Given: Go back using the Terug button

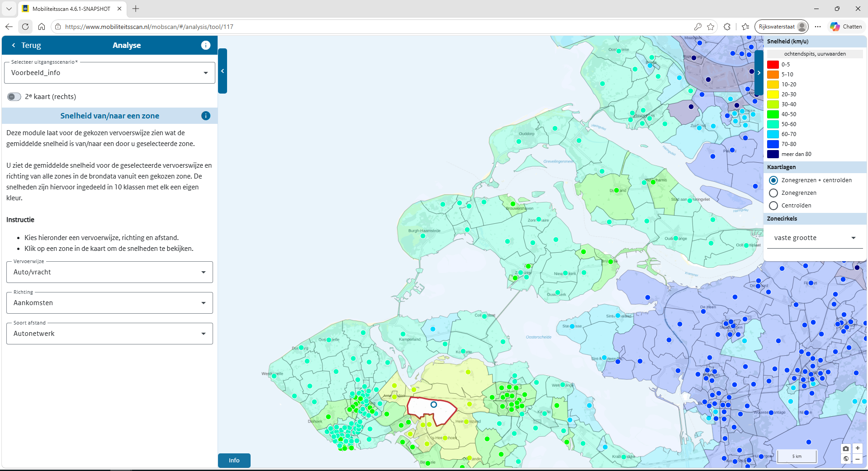Looking at the screenshot, I should point(26,45).
